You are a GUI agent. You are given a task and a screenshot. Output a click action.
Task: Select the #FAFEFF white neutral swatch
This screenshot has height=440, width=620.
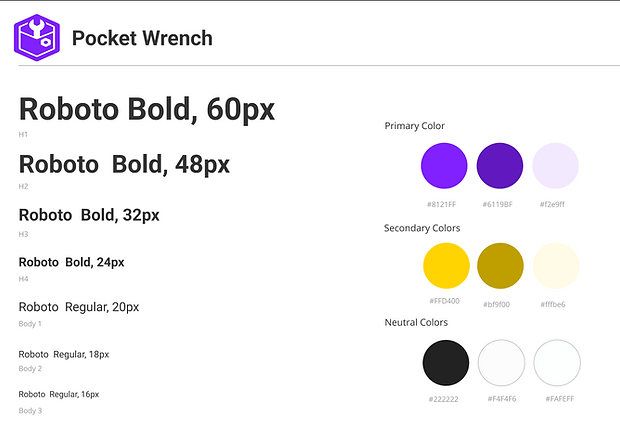(557, 363)
